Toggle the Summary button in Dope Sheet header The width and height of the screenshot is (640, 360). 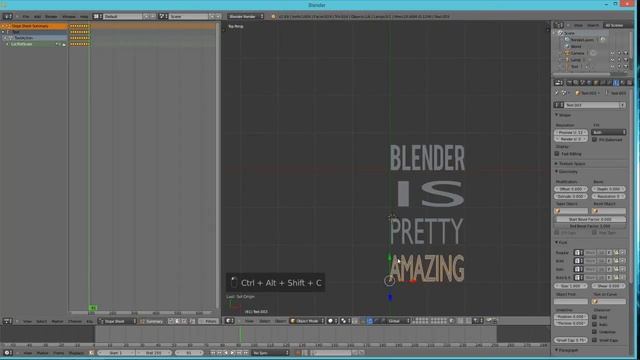[x=151, y=321]
